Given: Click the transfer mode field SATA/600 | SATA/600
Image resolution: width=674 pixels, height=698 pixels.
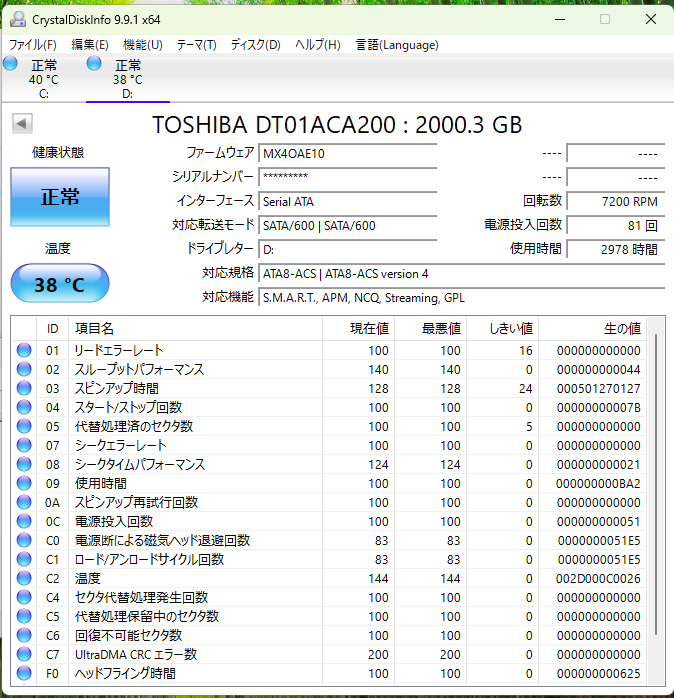Looking at the screenshot, I should point(348,225).
